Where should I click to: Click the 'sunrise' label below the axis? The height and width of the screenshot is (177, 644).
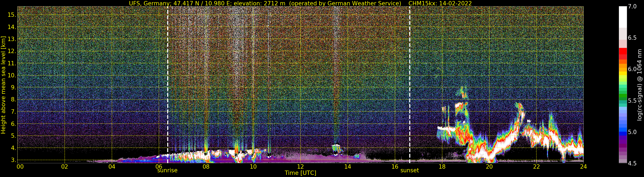(167, 171)
